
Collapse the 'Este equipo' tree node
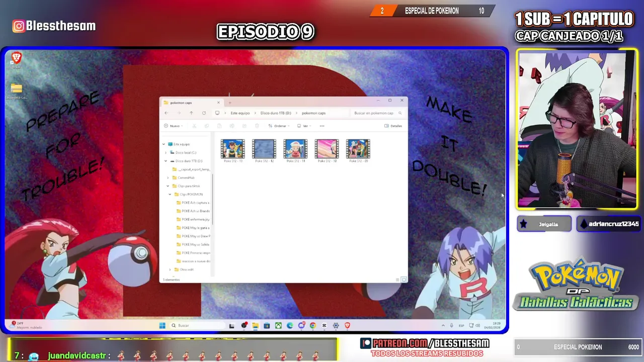pos(164,144)
